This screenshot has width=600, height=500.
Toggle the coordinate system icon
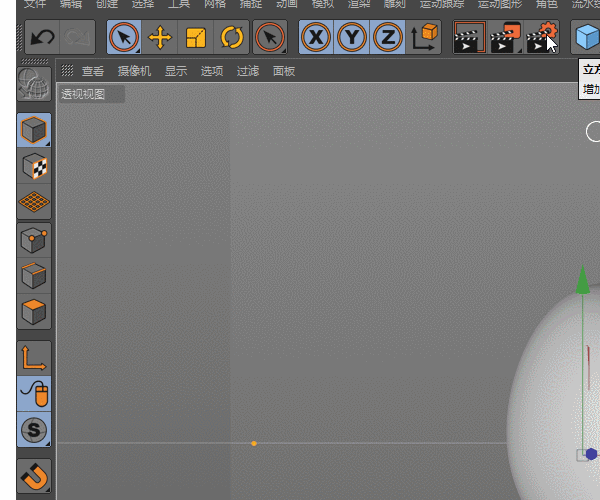(x=424, y=37)
